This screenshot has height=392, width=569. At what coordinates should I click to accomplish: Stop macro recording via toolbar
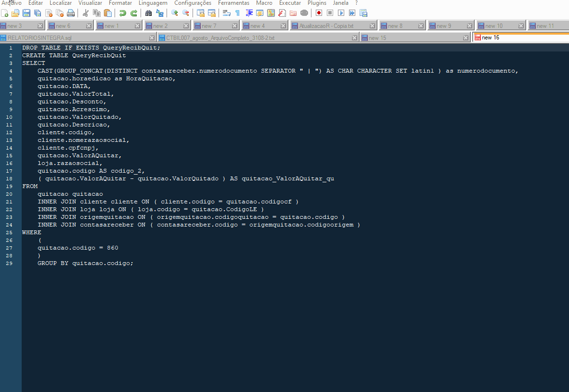click(330, 13)
